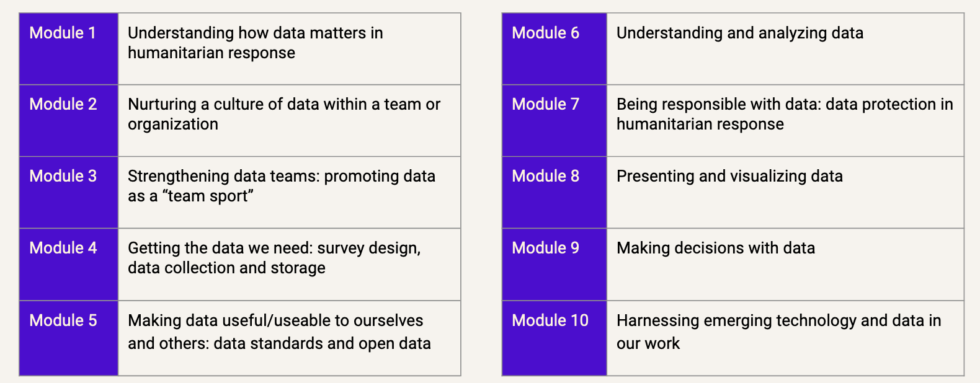The width and height of the screenshot is (980, 383).
Task: Click the Module 5 purple cell
Action: pos(63,320)
